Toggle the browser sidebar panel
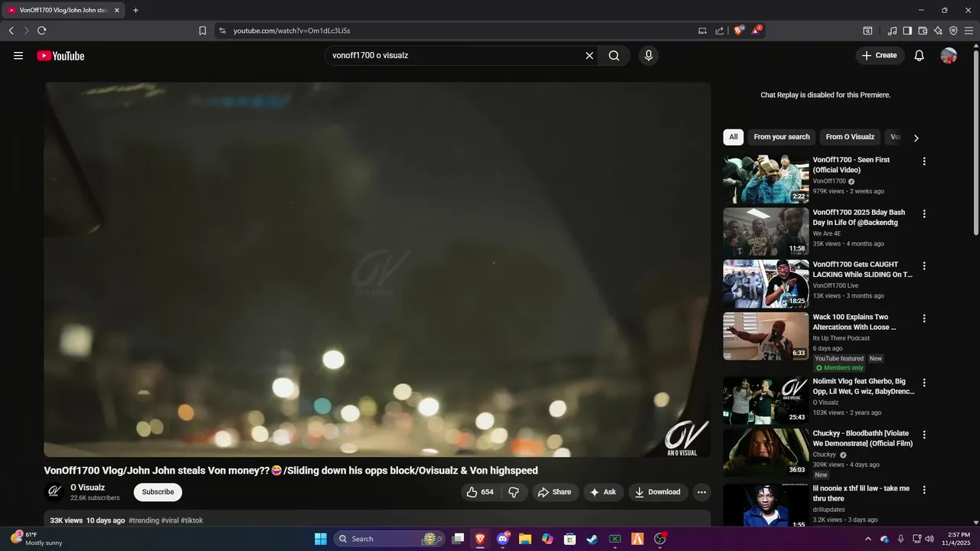 coord(907,31)
